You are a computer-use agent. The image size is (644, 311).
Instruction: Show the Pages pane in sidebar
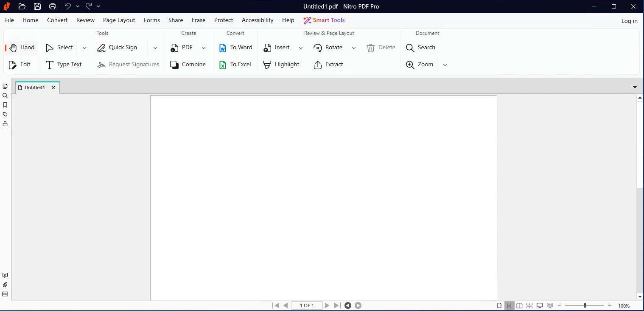pyautogui.click(x=5, y=86)
